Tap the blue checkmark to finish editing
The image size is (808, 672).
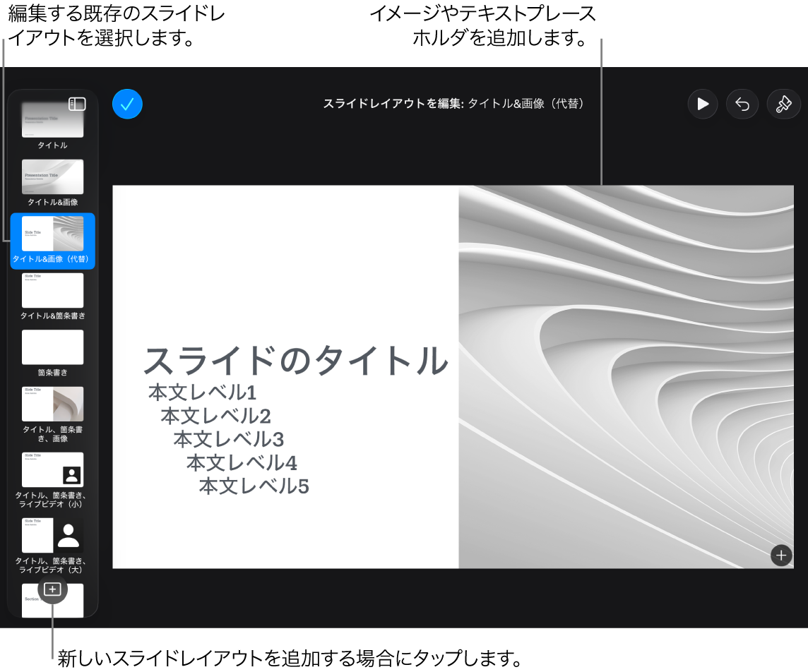127,104
